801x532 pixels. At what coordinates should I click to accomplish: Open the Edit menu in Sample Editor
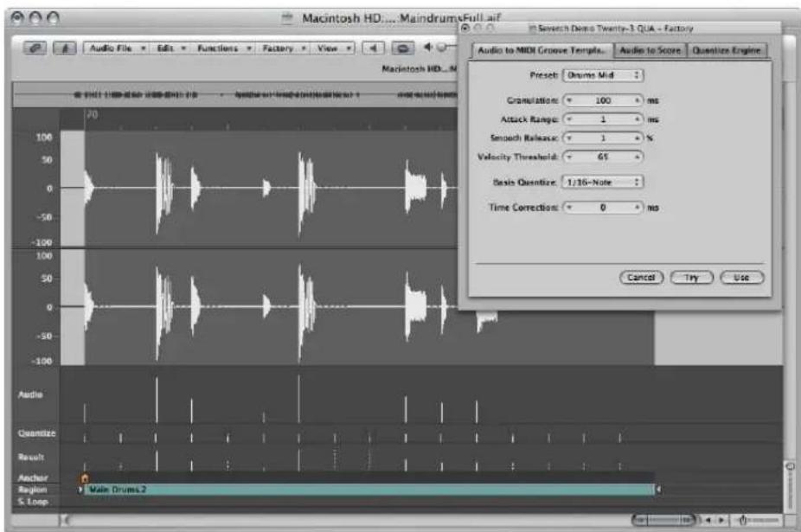169,48
